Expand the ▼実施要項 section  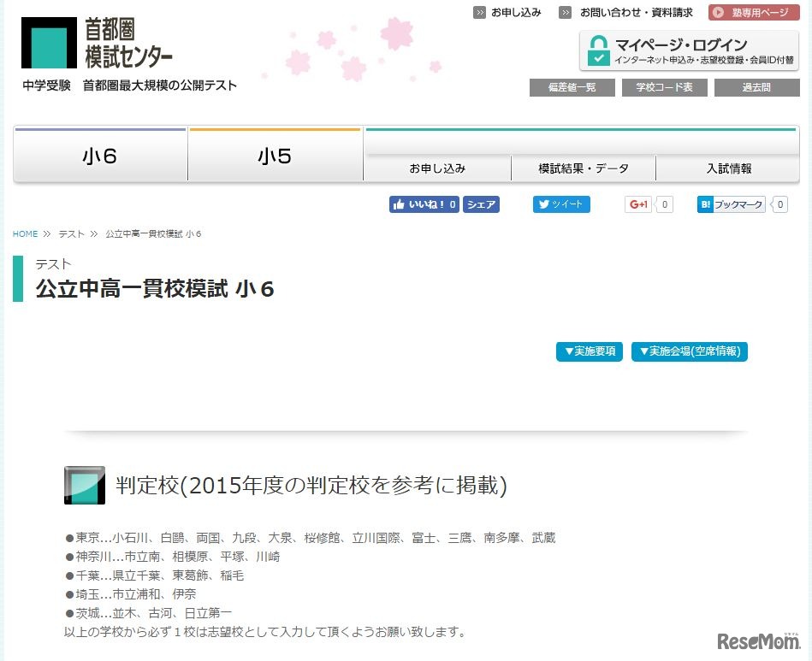[x=589, y=351]
